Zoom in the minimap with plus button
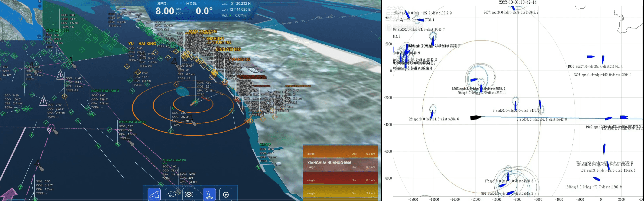The width and height of the screenshot is (644, 201). click(x=39, y=1)
